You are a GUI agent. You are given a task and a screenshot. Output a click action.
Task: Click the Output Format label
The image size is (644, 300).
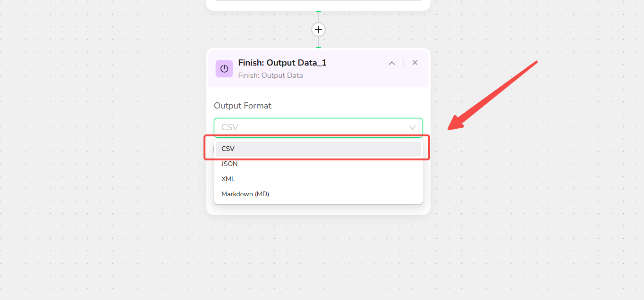pyautogui.click(x=243, y=106)
